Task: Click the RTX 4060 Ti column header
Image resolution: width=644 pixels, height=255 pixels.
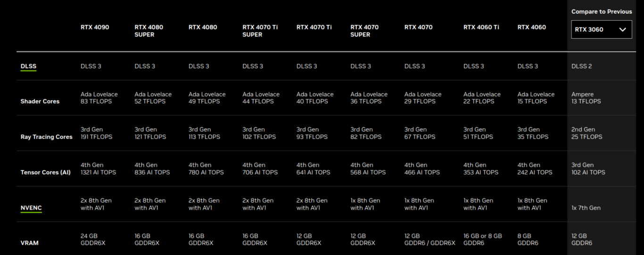Action: coord(481,27)
